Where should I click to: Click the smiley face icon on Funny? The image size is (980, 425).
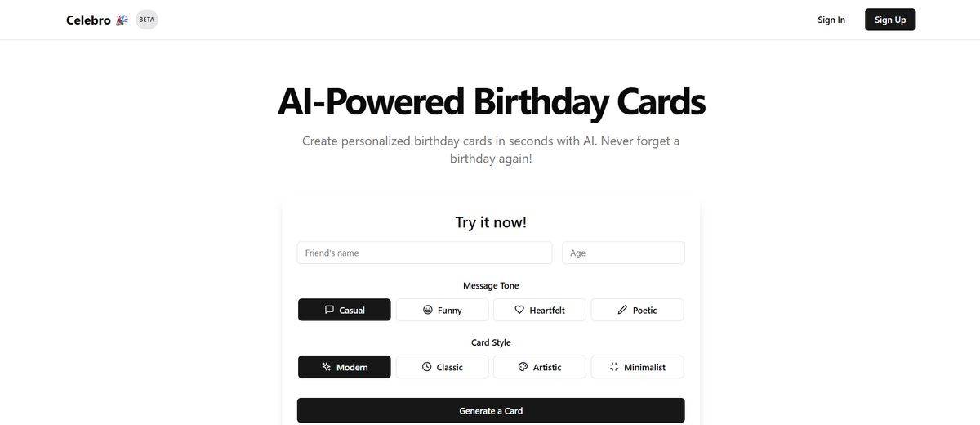(x=428, y=310)
